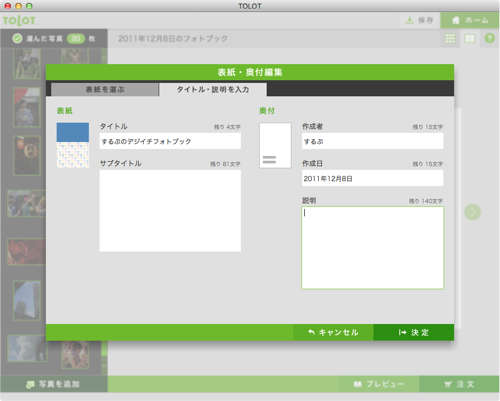Select the タイトル・説明を入力 tab

(x=213, y=89)
